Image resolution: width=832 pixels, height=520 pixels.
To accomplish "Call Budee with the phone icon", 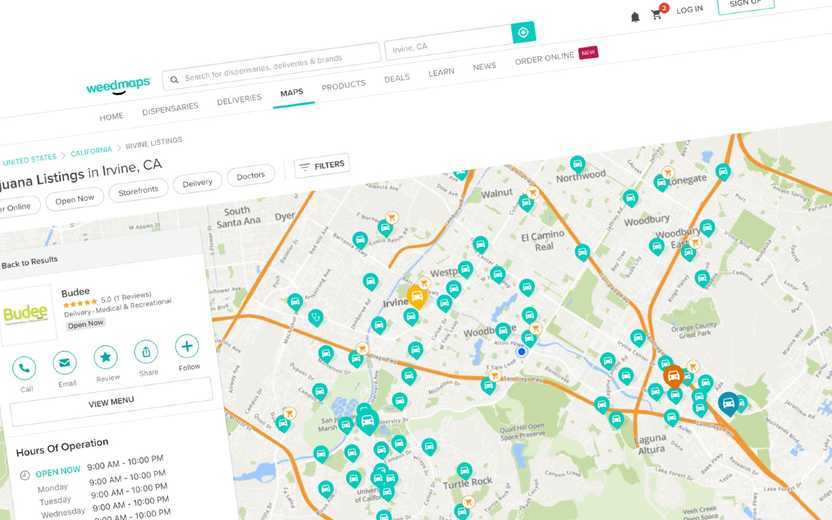I will coord(24,368).
